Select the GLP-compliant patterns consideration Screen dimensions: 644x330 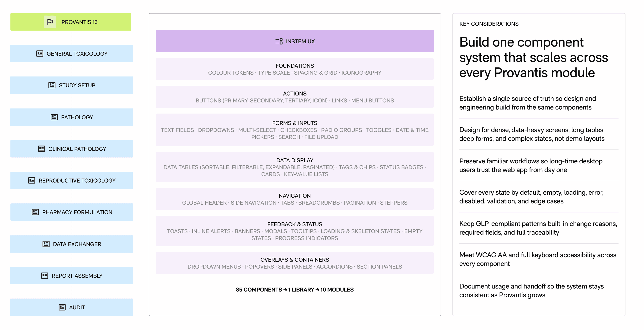point(538,228)
